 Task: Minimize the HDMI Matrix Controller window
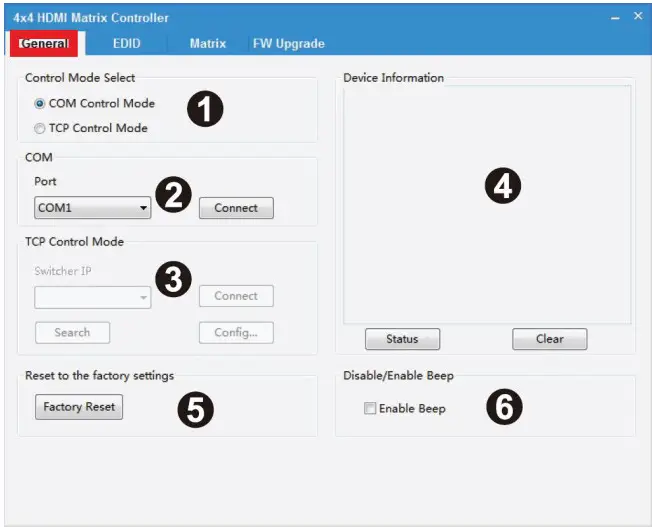pos(615,17)
